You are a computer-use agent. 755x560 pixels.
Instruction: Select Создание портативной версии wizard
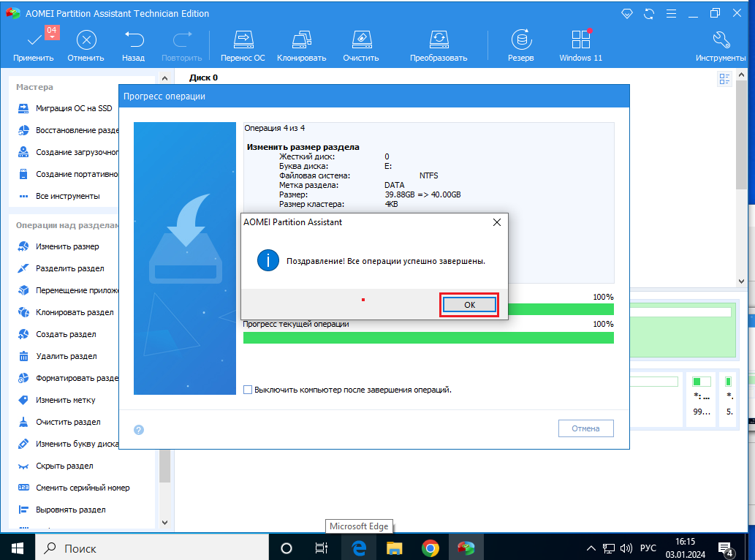[67, 174]
